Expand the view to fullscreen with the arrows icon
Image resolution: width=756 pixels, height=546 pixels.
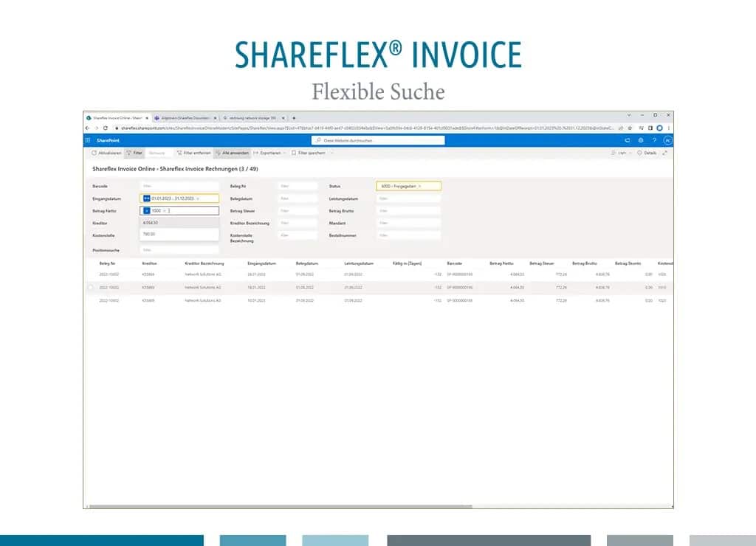[x=664, y=152]
